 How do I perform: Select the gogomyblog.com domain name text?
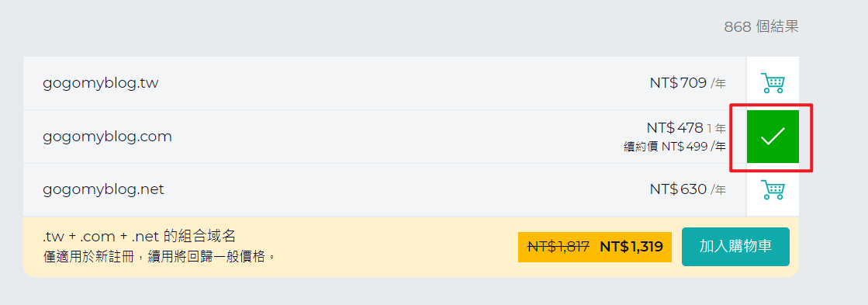click(x=107, y=136)
